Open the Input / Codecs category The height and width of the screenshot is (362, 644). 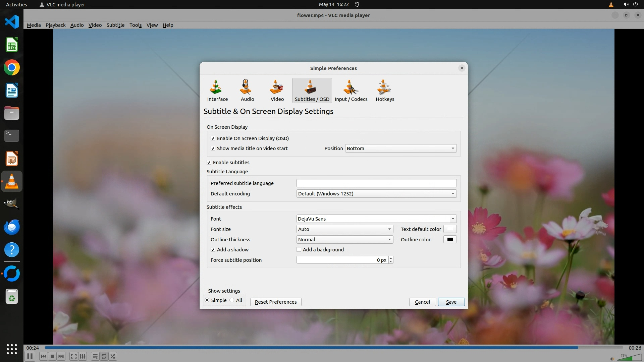coord(351,90)
